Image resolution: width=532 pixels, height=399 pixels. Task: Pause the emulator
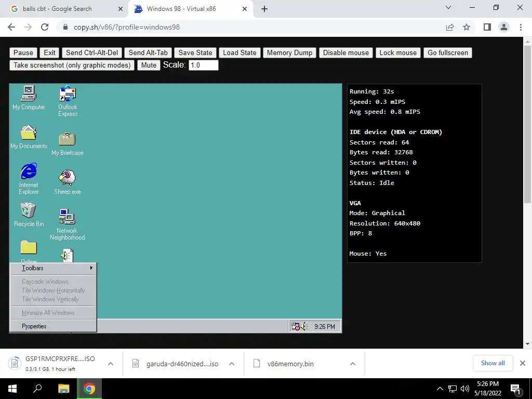[23, 52]
